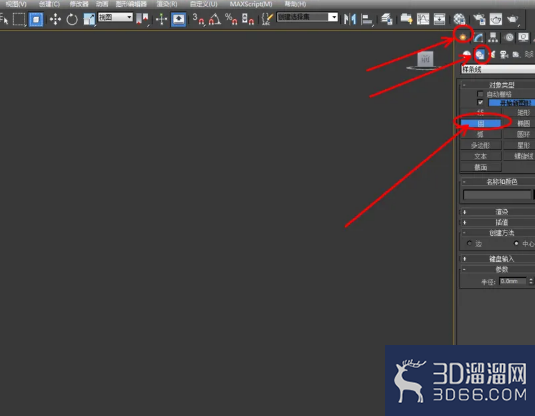The width and height of the screenshot is (535, 416).
Task: Select the Lights category icon
Action: coord(492,54)
